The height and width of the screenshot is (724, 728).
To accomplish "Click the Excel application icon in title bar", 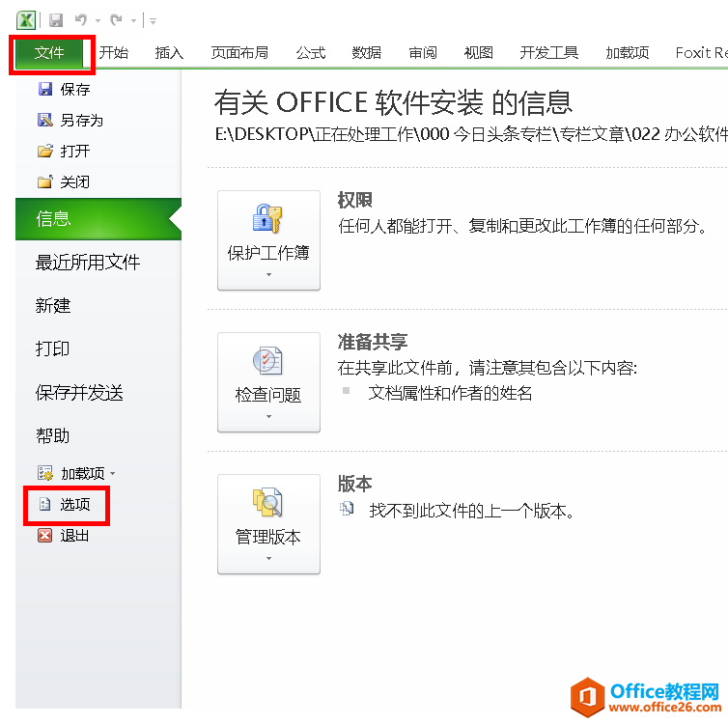I will click(x=26, y=20).
